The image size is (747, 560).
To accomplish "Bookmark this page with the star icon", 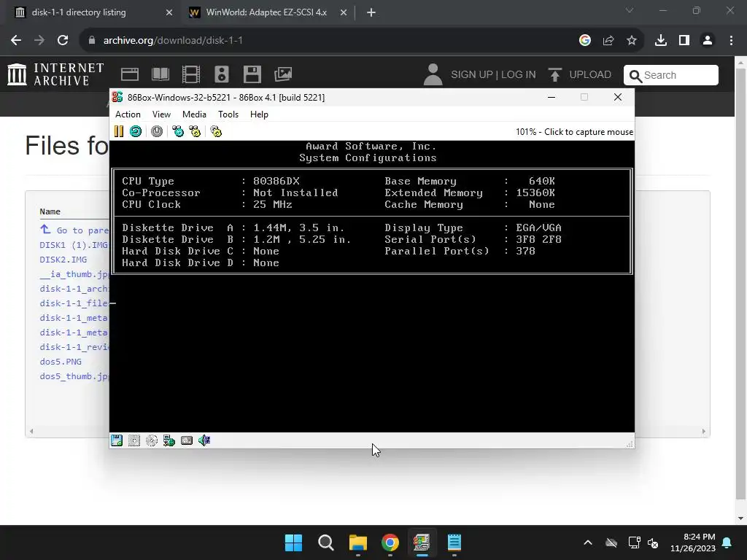I will (632, 41).
